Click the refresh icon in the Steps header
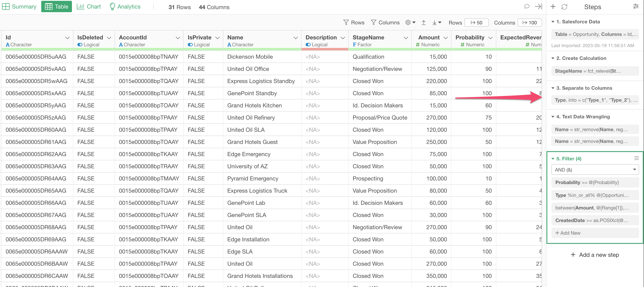The width and height of the screenshot is (644, 287). pyautogui.click(x=564, y=7)
